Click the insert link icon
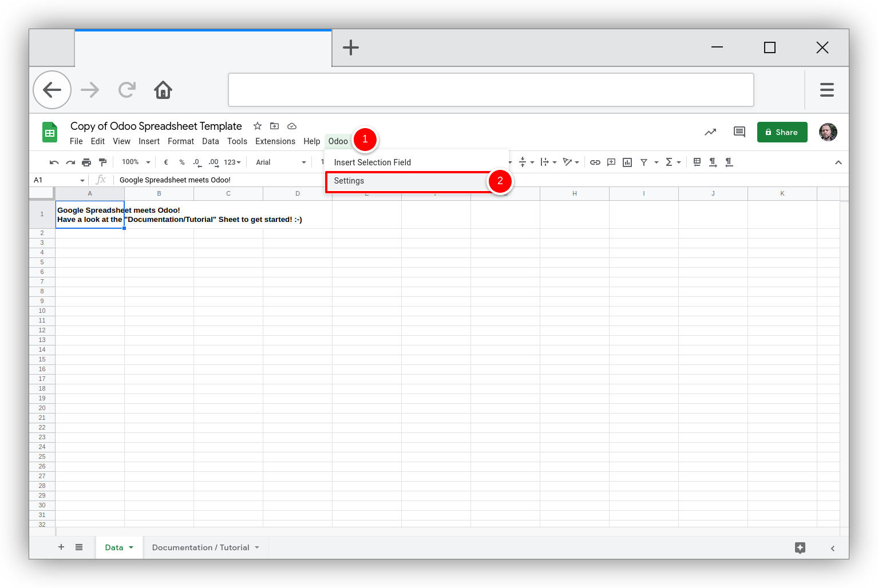The width and height of the screenshot is (878, 588). (595, 162)
